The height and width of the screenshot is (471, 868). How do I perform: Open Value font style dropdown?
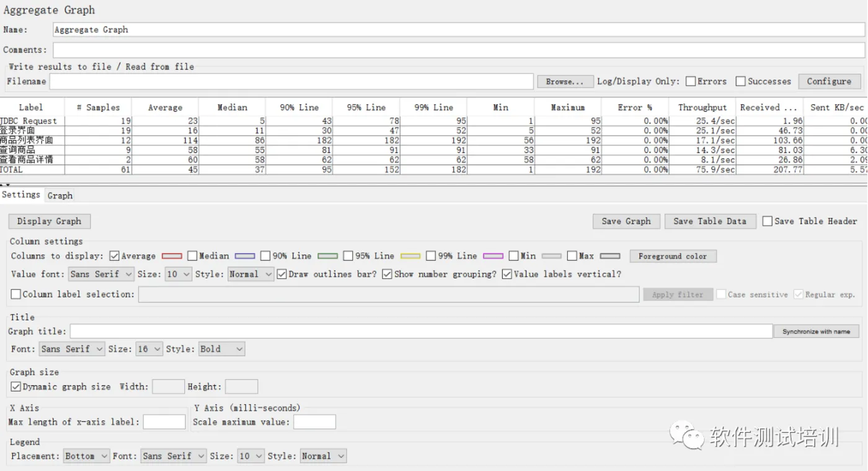[251, 274]
